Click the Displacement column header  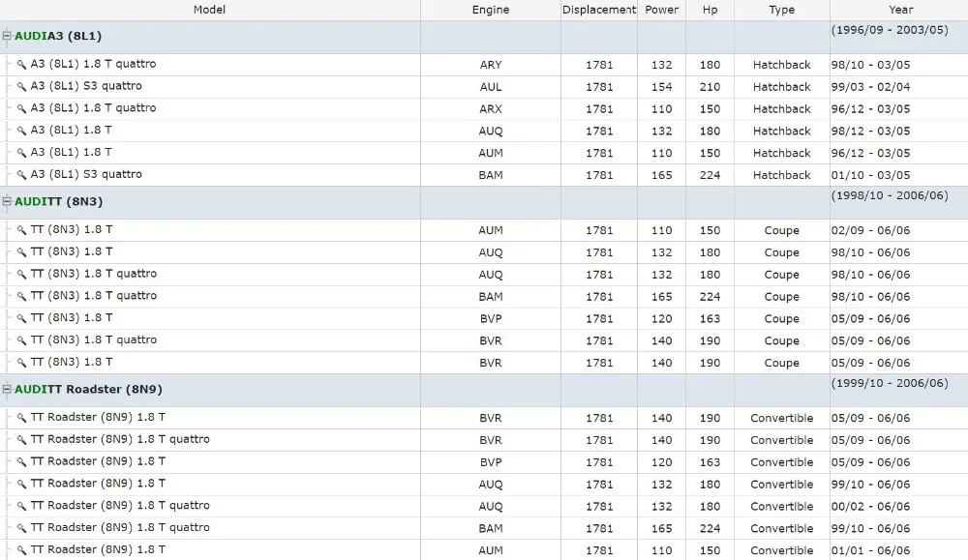(599, 10)
